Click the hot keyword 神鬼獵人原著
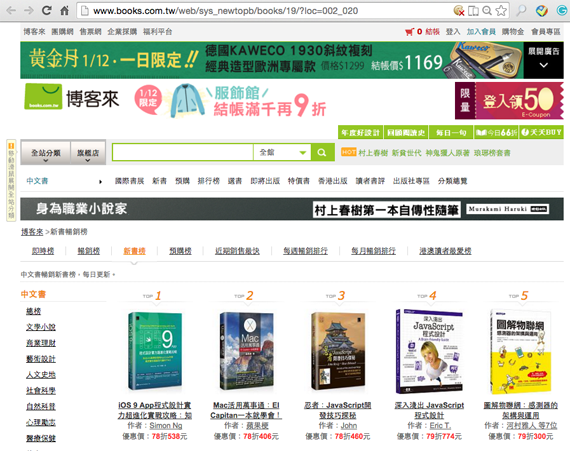The width and height of the screenshot is (570, 451). pos(448,153)
